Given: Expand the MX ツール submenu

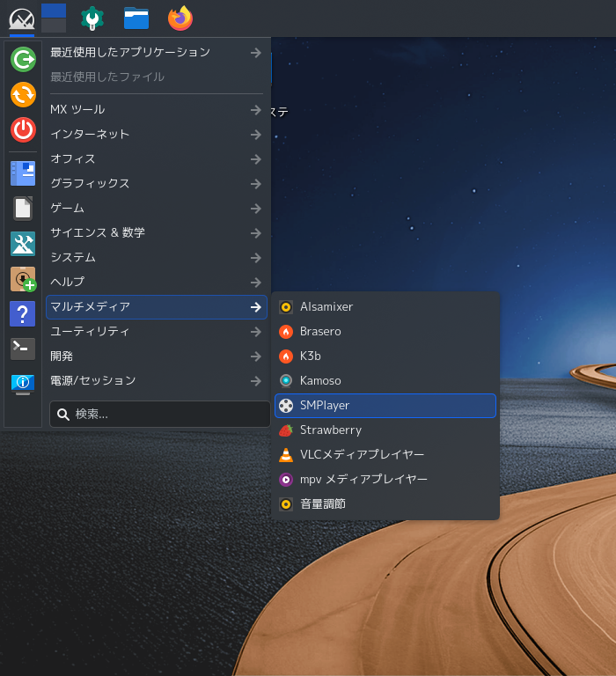Looking at the screenshot, I should coord(156,110).
